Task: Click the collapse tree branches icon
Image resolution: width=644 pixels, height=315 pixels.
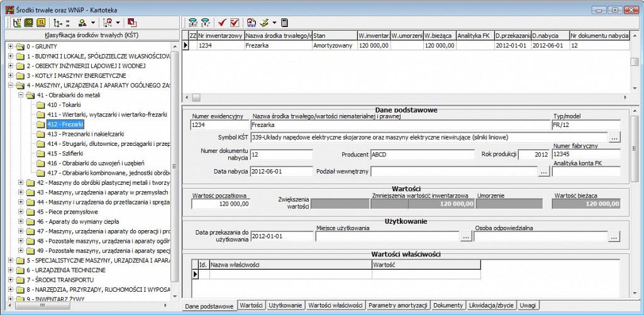Action: point(68,22)
